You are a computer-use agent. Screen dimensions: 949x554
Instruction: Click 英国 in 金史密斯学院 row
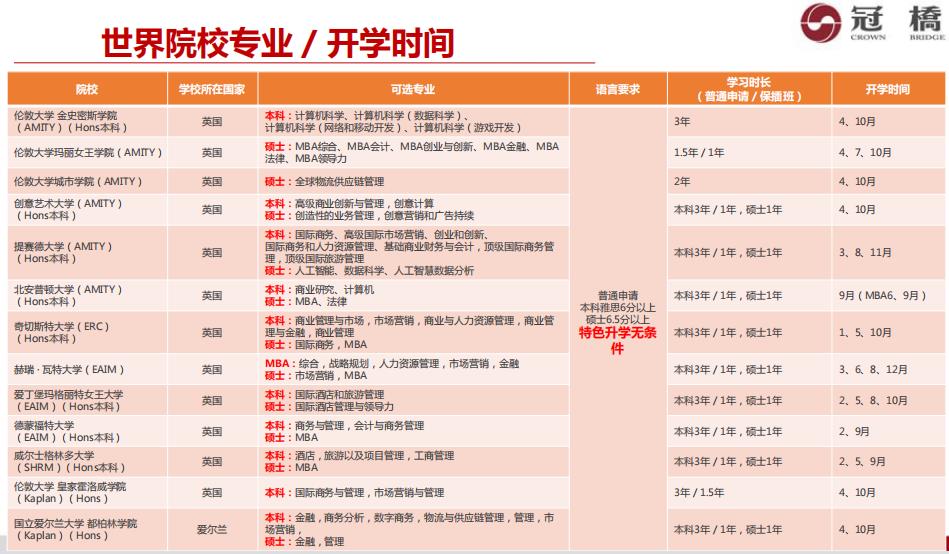click(212, 122)
